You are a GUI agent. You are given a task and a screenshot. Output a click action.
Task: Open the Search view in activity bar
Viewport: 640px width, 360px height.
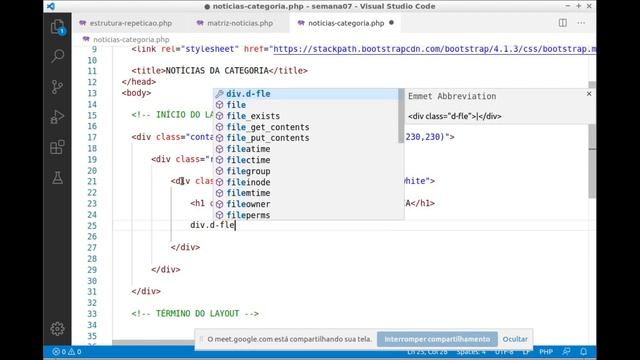[x=58, y=56]
